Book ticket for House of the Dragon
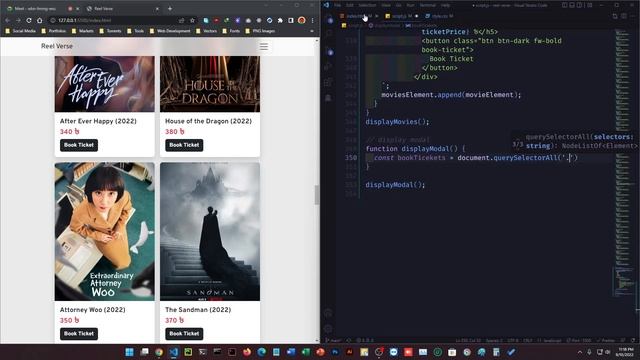This screenshot has height=360, width=640. point(184,145)
